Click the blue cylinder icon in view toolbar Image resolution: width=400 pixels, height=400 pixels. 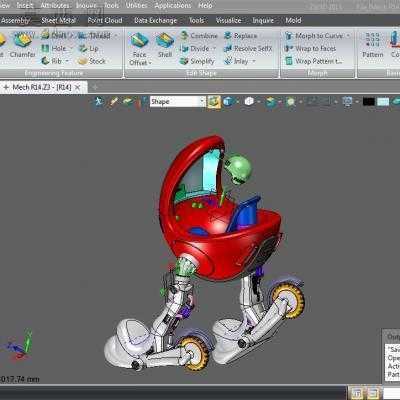228,101
